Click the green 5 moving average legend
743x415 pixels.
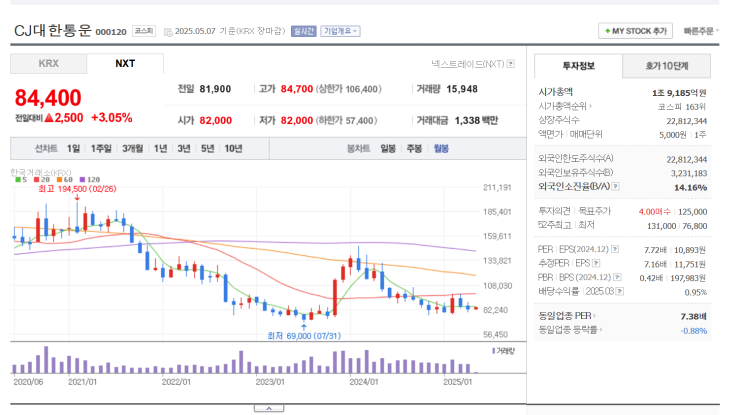pos(21,180)
